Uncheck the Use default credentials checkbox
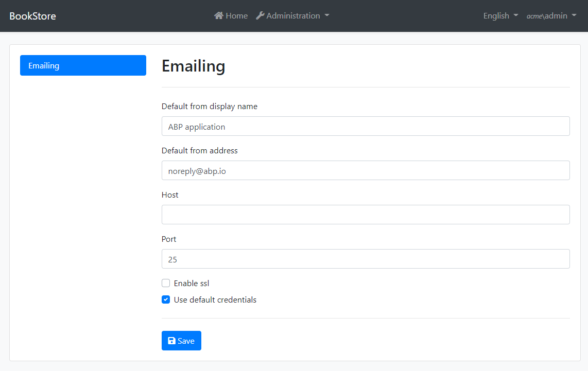The width and height of the screenshot is (588, 371). [166, 299]
